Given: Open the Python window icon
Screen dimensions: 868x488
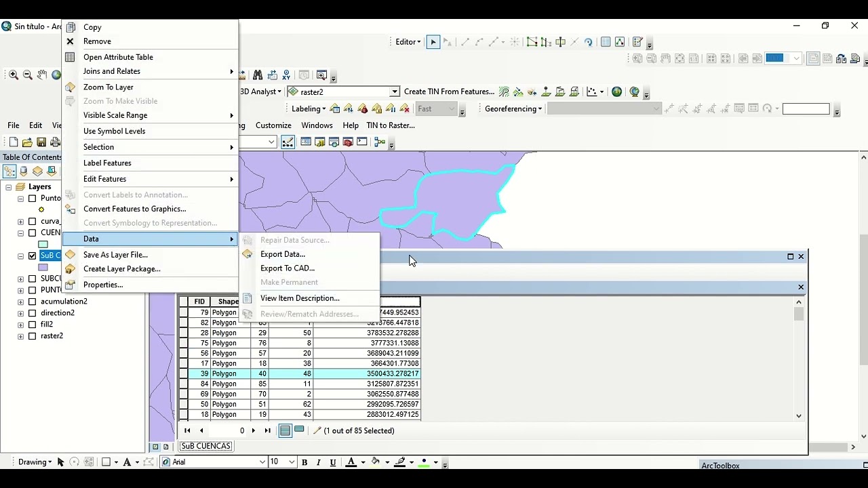Looking at the screenshot, I should point(362,142).
